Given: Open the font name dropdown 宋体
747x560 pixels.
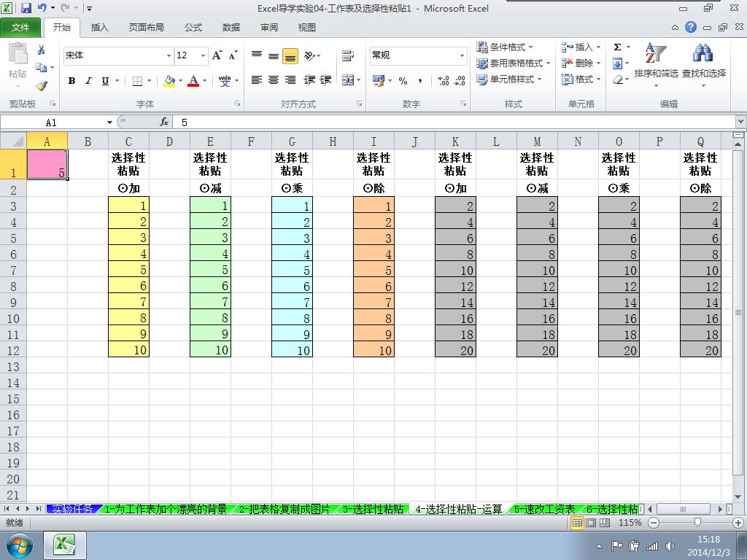Looking at the screenshot, I should pyautogui.click(x=169, y=55).
